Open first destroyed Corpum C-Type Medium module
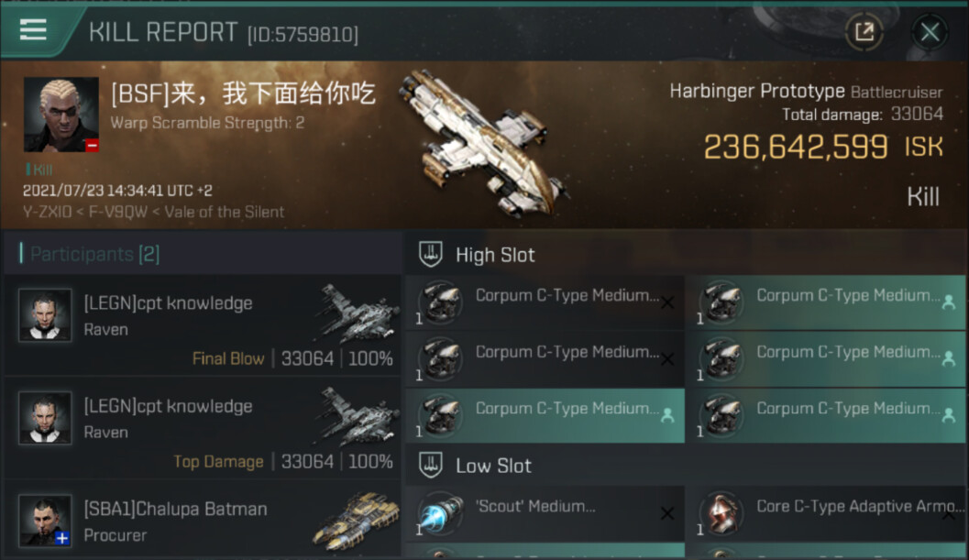 coord(545,302)
